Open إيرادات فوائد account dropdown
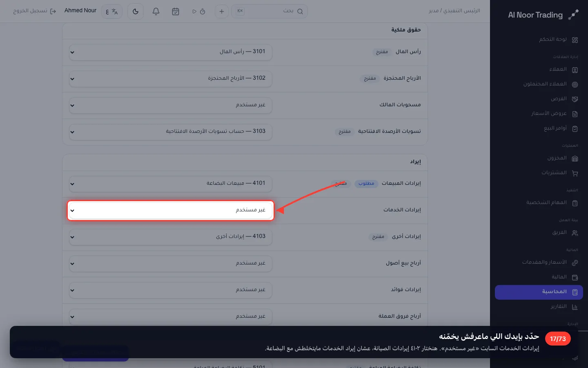588x368 pixels. point(170,290)
